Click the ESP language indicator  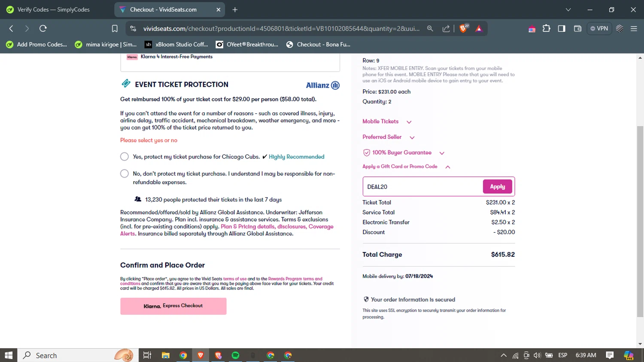coord(563,355)
